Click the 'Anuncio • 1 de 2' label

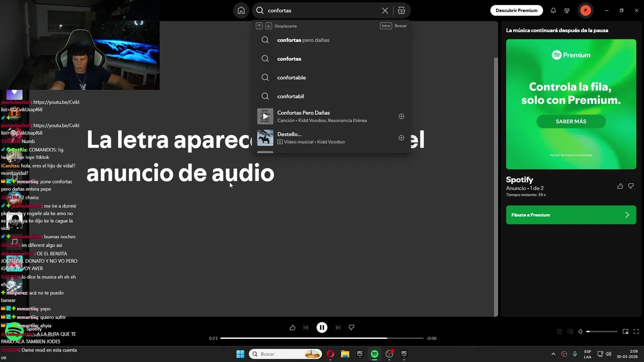(x=525, y=188)
